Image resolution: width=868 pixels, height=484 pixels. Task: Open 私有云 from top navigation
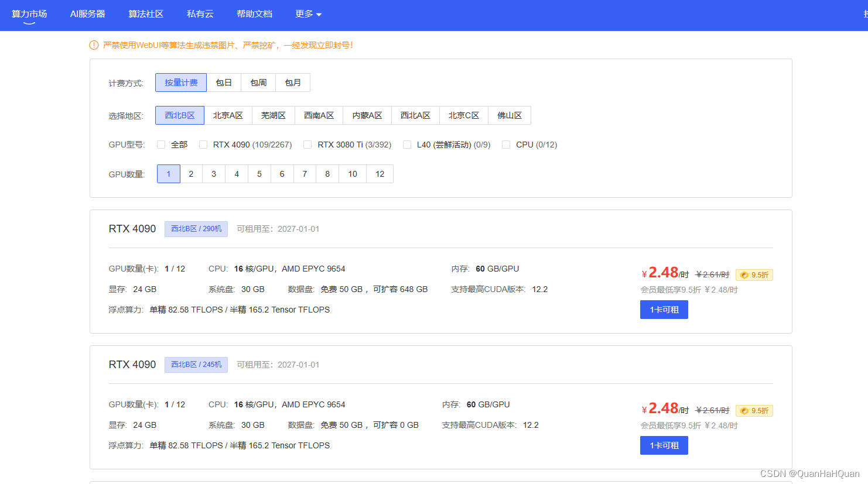(200, 14)
